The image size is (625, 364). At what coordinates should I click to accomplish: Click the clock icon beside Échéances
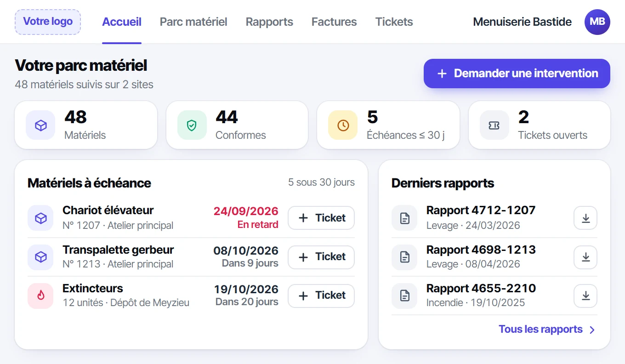(343, 125)
